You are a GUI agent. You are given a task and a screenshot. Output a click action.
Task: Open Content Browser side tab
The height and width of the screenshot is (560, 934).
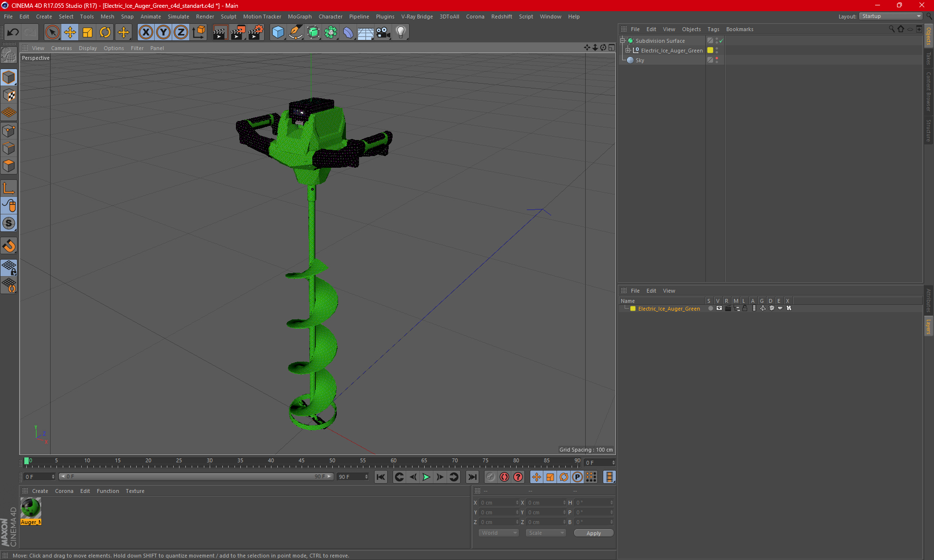(x=929, y=91)
